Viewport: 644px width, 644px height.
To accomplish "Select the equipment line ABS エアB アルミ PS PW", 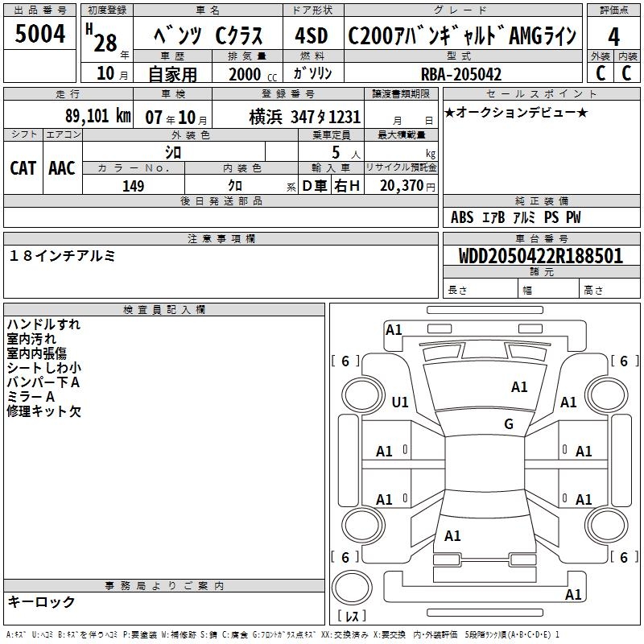I will tap(516, 217).
